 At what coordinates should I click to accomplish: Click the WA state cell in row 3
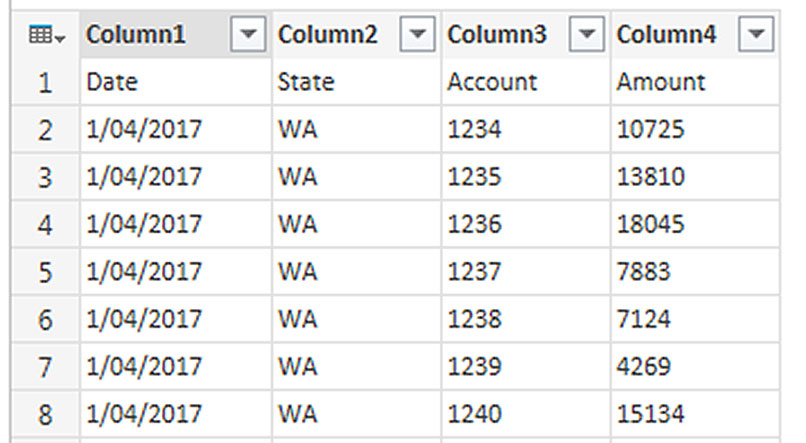[x=356, y=177]
